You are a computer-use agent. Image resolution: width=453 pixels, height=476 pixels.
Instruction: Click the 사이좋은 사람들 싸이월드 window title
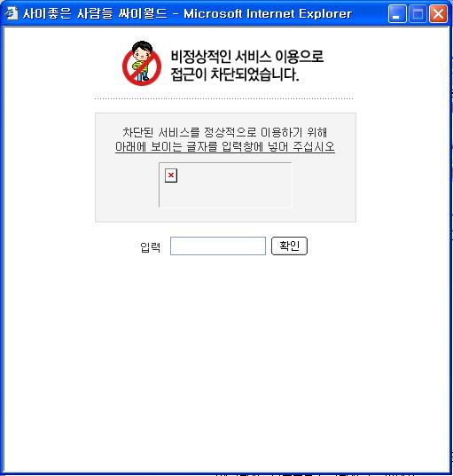point(96,13)
